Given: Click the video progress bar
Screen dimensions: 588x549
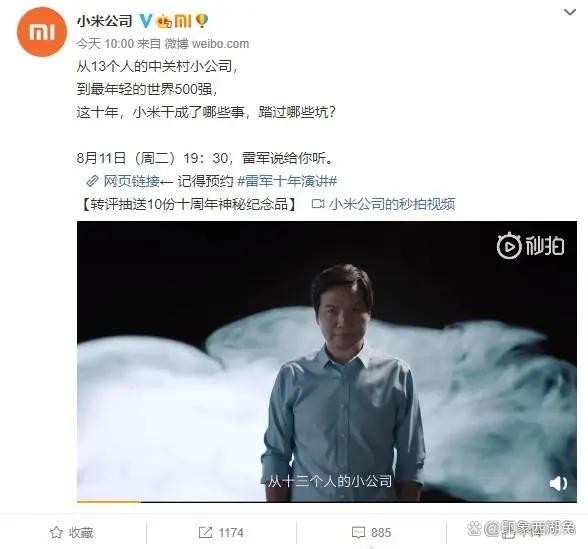Looking at the screenshot, I should tap(327, 501).
